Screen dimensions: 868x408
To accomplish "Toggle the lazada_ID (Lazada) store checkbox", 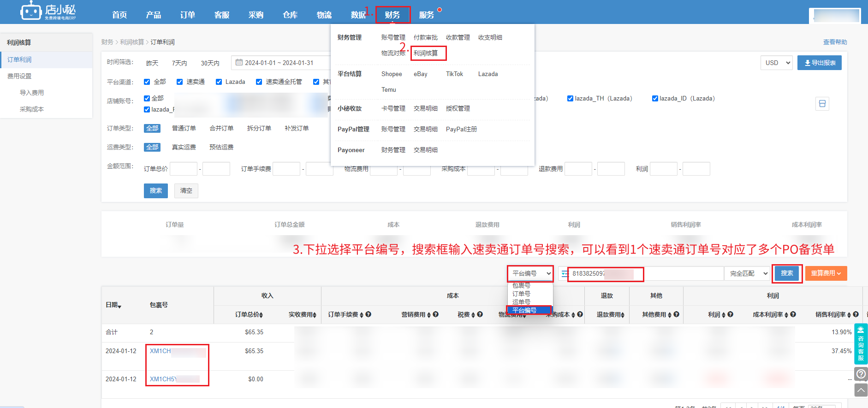I will pyautogui.click(x=655, y=98).
